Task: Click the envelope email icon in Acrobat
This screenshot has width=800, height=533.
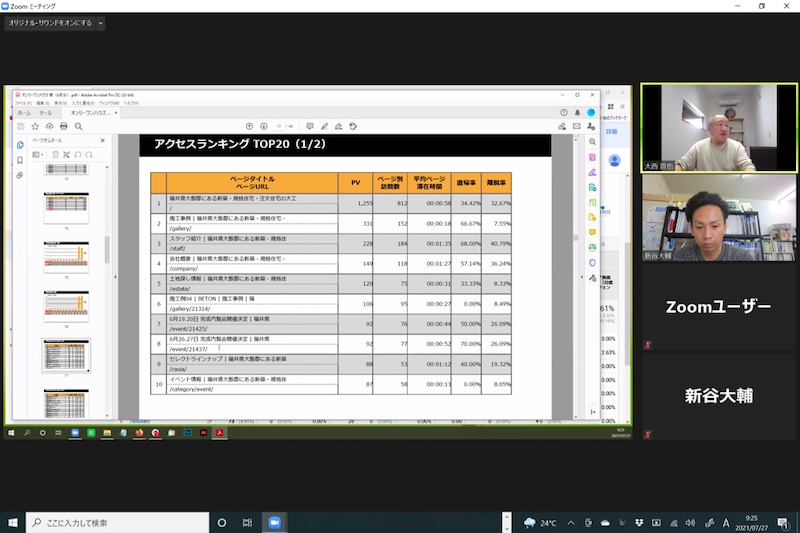Action: pos(577,126)
